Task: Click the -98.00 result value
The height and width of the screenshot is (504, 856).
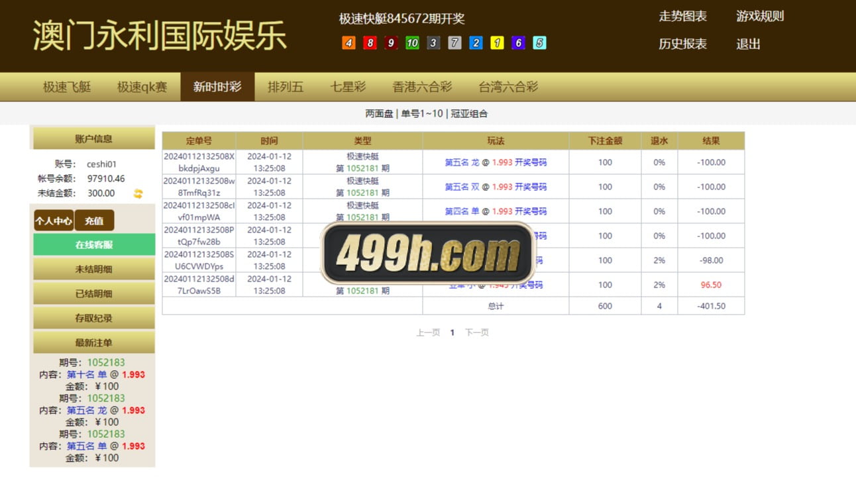Action: coord(711,260)
